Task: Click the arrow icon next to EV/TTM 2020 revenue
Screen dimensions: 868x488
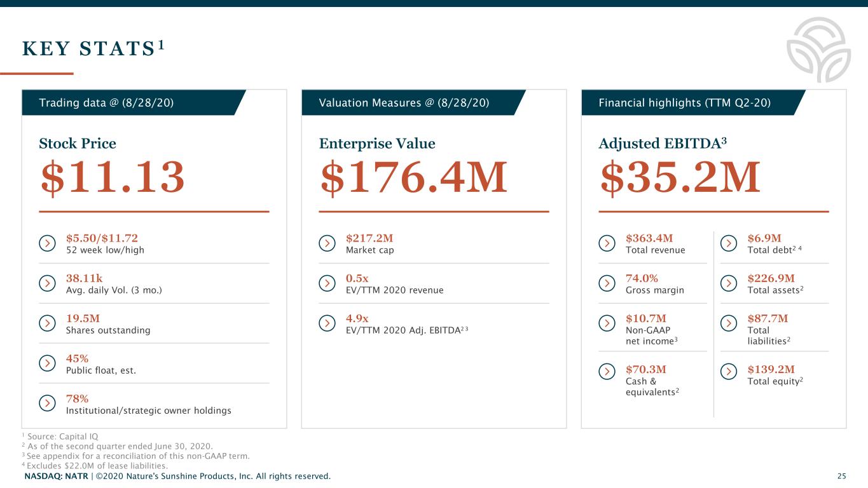Action: (327, 283)
